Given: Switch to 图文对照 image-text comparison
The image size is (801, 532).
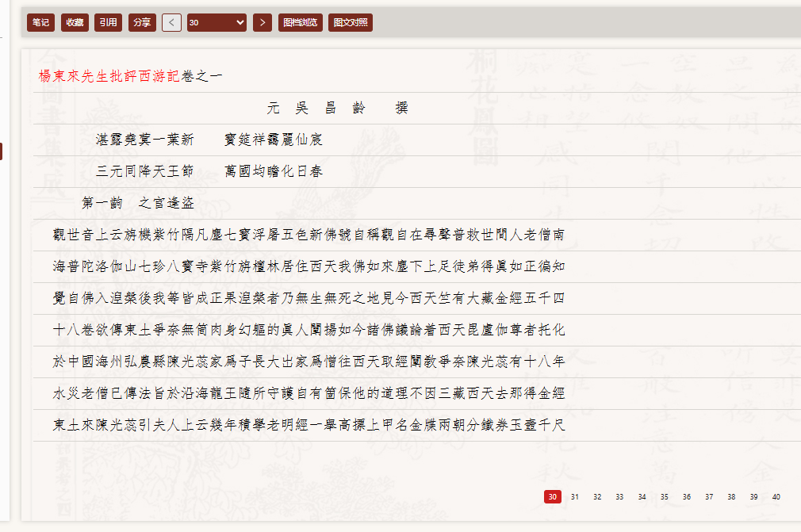Looking at the screenshot, I should pyautogui.click(x=351, y=22).
